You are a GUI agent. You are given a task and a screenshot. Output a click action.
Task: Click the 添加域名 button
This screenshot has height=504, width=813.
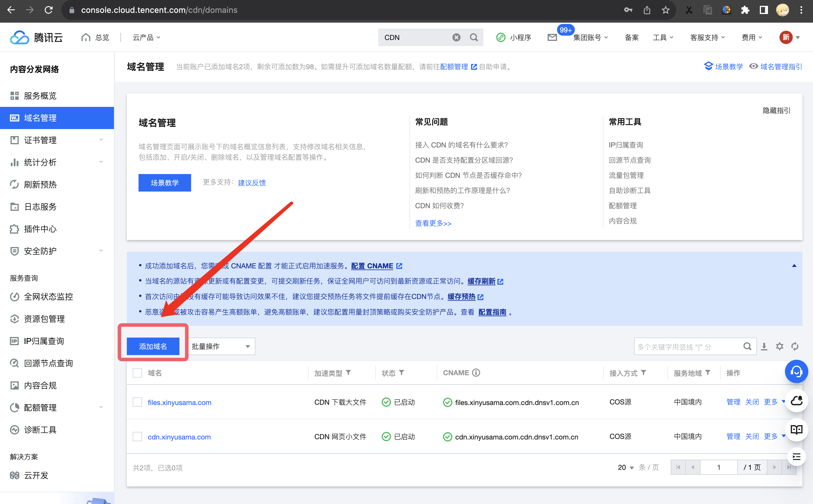153,346
